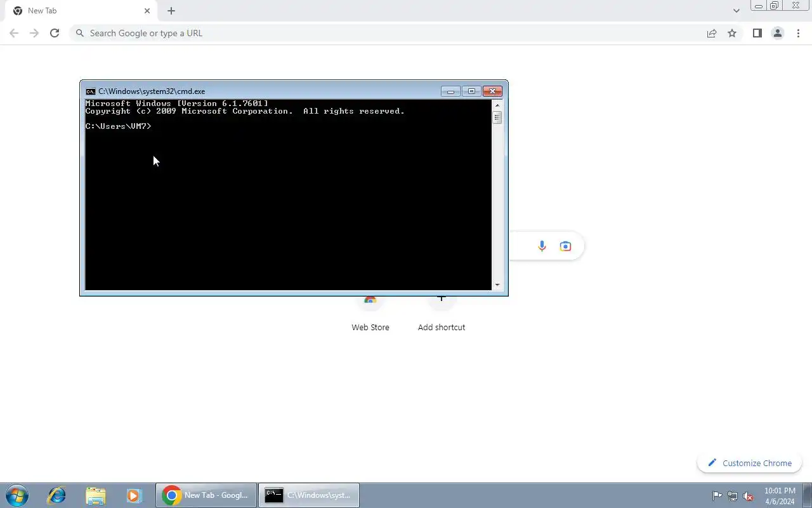Open the cmd.exe window system menu icon
812x508 pixels.
click(91, 91)
